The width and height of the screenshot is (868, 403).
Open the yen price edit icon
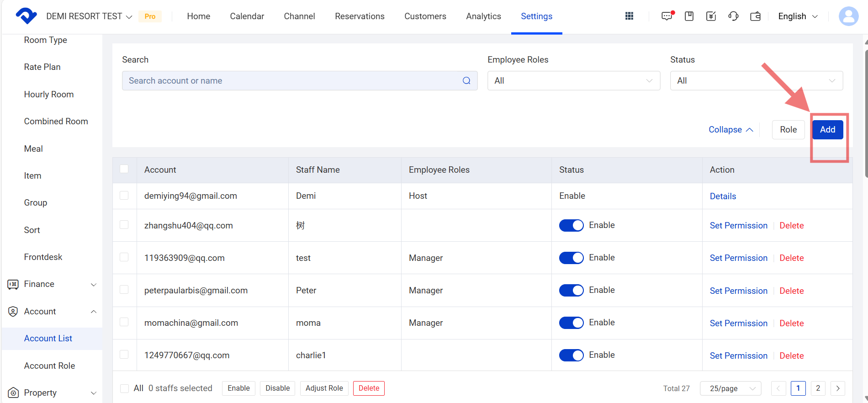(x=711, y=16)
